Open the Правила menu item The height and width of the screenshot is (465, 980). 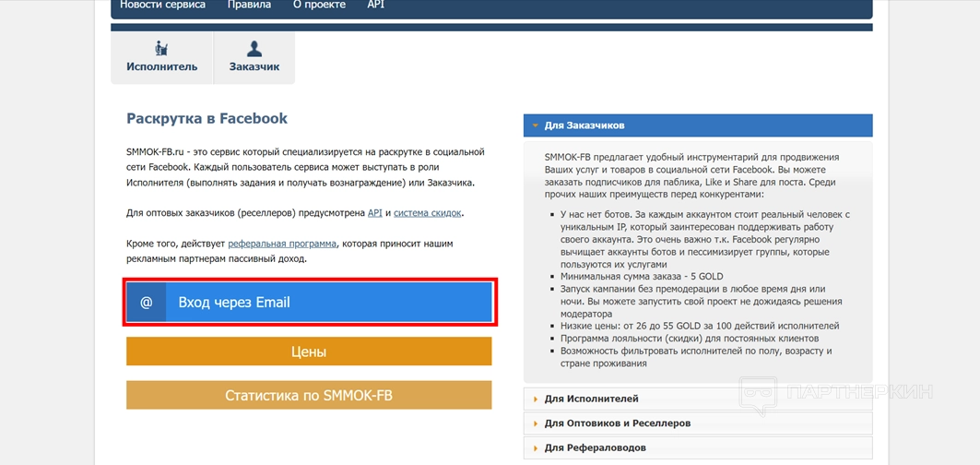(x=249, y=5)
